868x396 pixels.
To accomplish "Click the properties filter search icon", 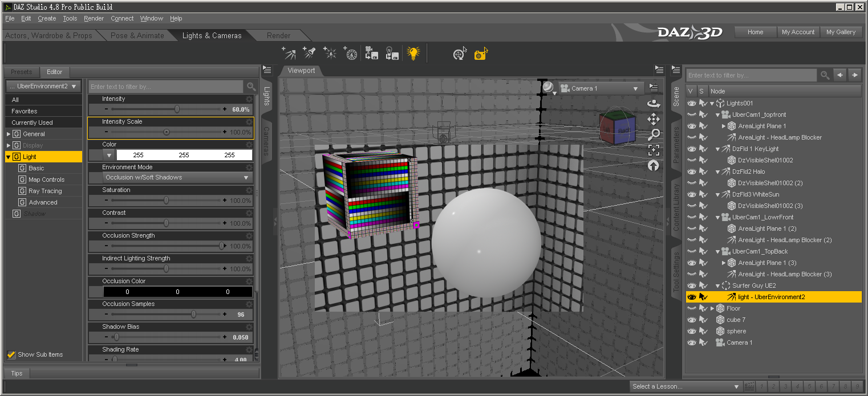I will pyautogui.click(x=251, y=87).
